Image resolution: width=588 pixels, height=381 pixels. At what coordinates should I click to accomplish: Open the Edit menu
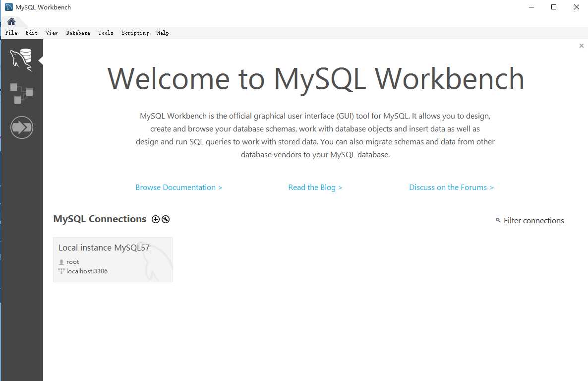(32, 33)
